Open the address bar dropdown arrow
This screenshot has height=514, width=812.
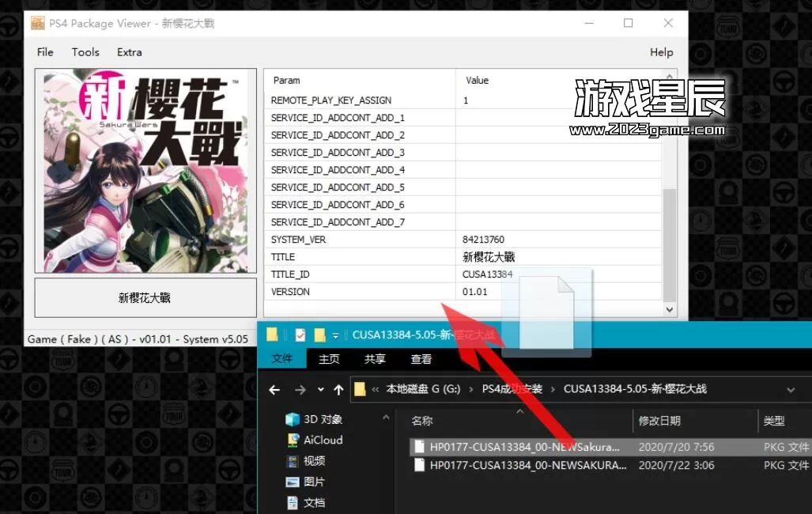tap(791, 389)
